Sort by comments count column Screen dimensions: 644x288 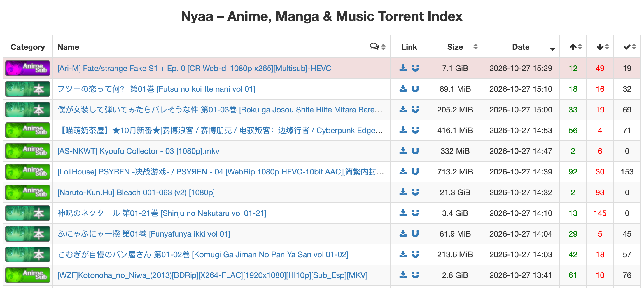pyautogui.click(x=378, y=47)
